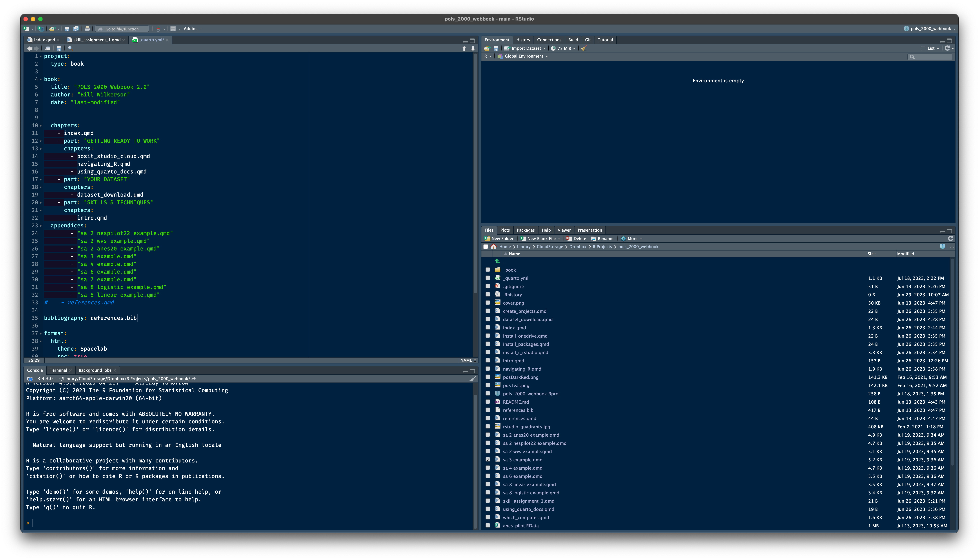The width and height of the screenshot is (979, 560).
Task: Open the 75 MiB memory usage dropdown
Action: 563,48
